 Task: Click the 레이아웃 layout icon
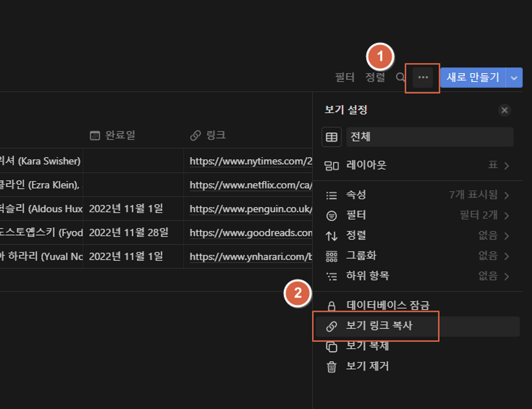332,165
